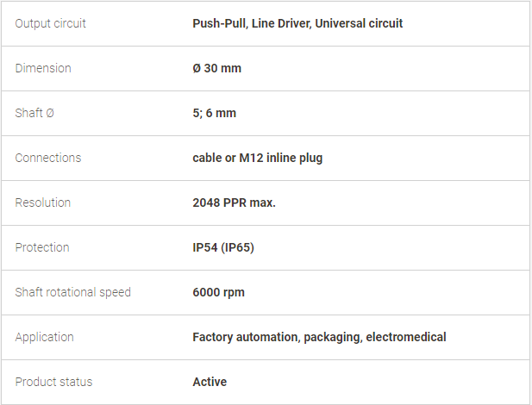The image size is (532, 405).
Task: Click the Resolution row label
Action: [x=43, y=202]
